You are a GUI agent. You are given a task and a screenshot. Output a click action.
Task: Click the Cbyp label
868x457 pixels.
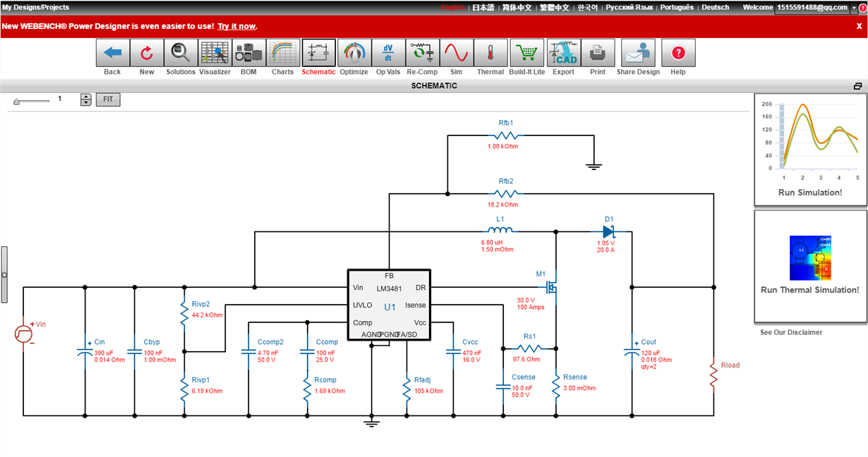coord(152,342)
